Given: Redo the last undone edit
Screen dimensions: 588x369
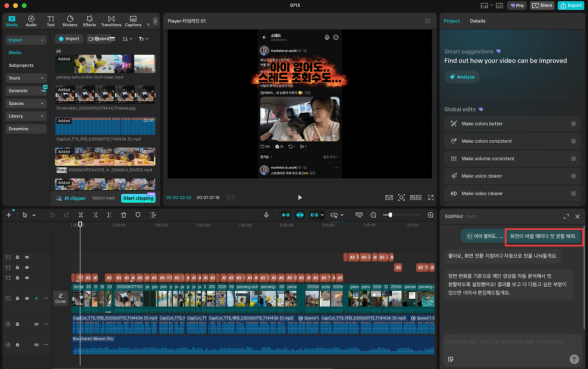Looking at the screenshot, I should 67,215.
